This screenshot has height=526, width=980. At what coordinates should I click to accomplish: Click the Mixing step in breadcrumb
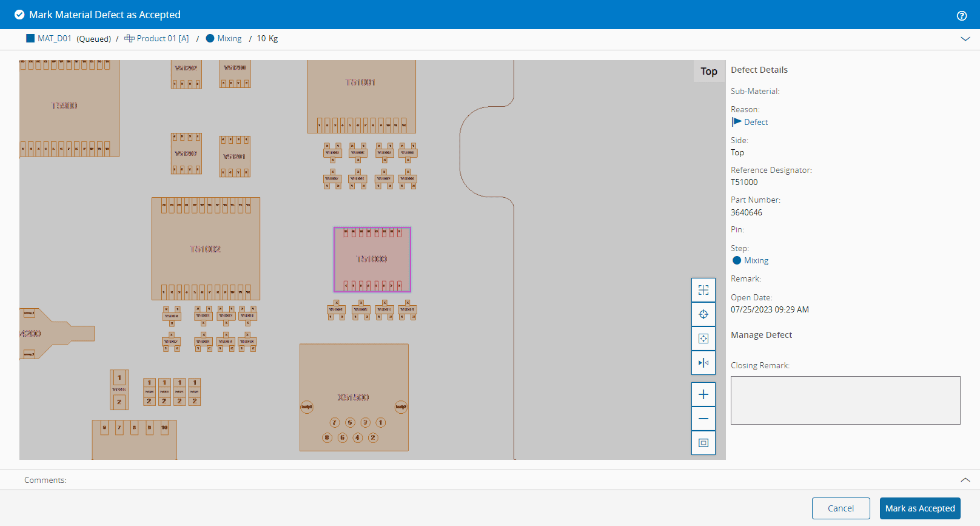pos(229,38)
